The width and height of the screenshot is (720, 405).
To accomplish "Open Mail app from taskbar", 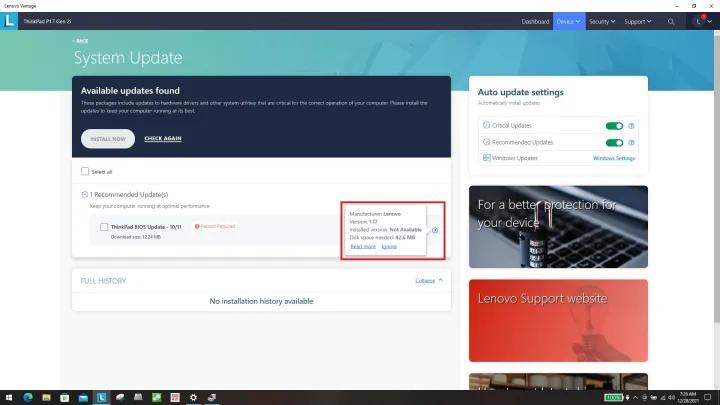I will [83, 398].
